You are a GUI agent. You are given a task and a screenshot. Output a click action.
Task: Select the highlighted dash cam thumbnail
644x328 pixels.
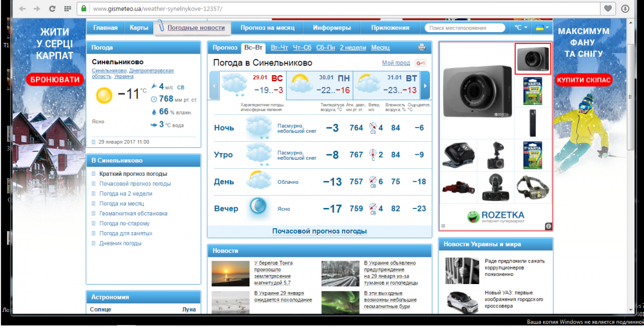click(x=533, y=59)
